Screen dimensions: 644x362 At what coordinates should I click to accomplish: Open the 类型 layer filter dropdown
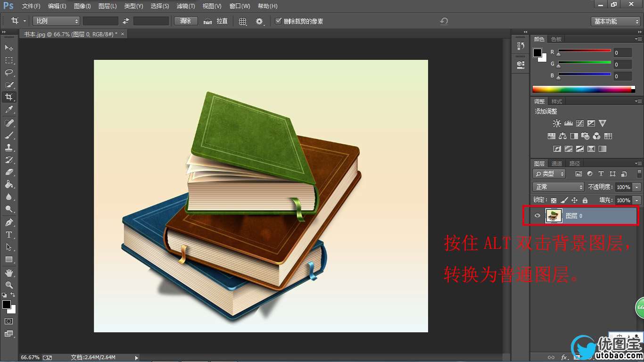[x=549, y=174]
